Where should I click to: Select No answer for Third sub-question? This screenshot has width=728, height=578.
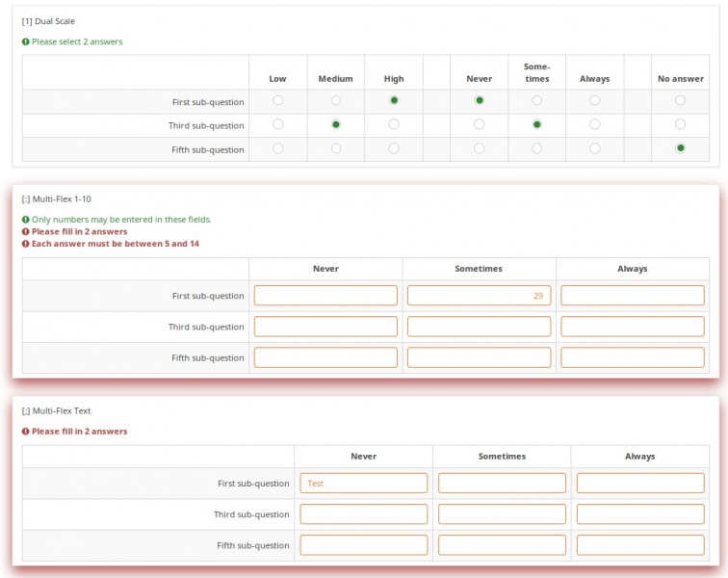point(681,124)
